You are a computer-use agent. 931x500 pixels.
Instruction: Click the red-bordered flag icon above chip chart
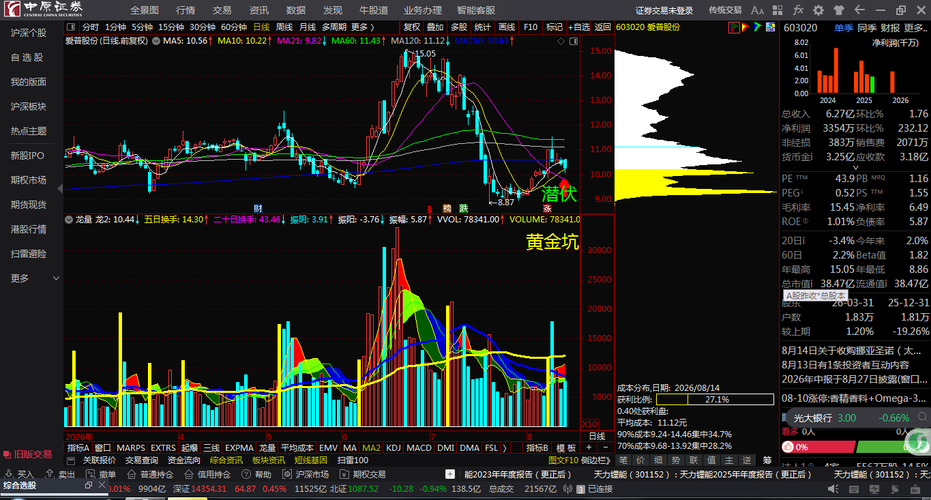[734, 27]
